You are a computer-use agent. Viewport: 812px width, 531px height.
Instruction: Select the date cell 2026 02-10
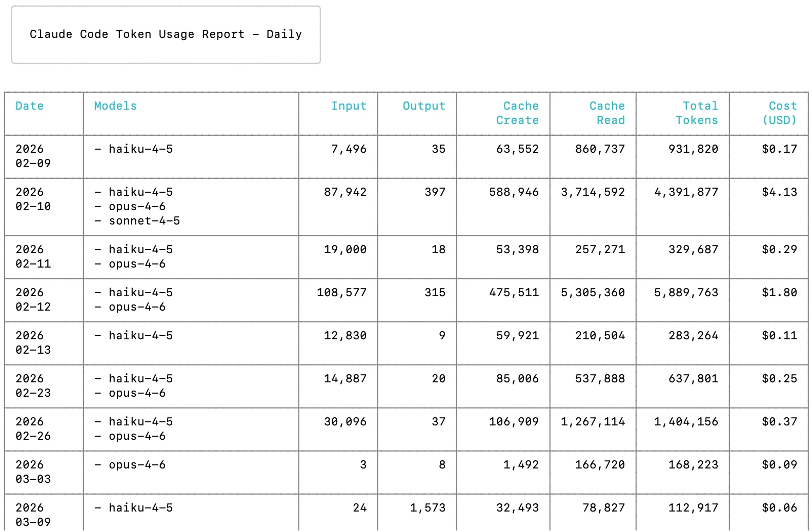pyautogui.click(x=33, y=199)
